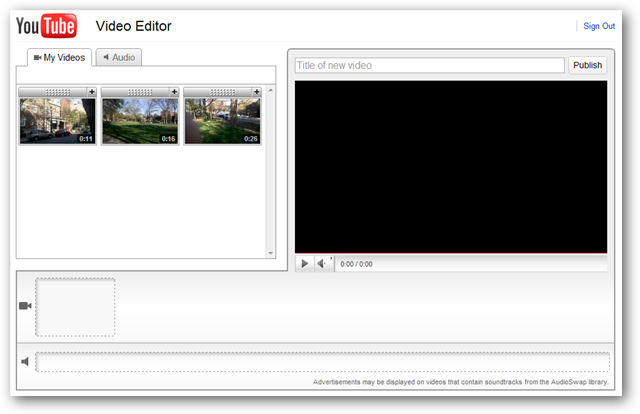
Task: Select the 0:11 street video thumbnail
Action: click(57, 121)
